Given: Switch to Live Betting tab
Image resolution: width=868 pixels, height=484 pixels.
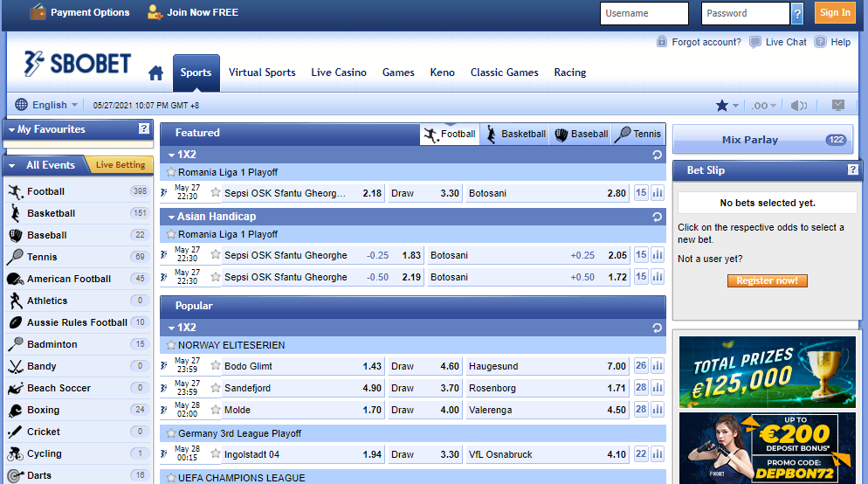Looking at the screenshot, I should (x=121, y=164).
